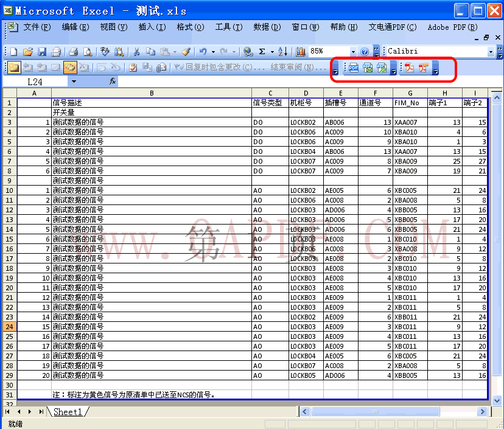Toggle Show All Comments in Reviewing toolbar
504x429 pixels.
(70, 68)
